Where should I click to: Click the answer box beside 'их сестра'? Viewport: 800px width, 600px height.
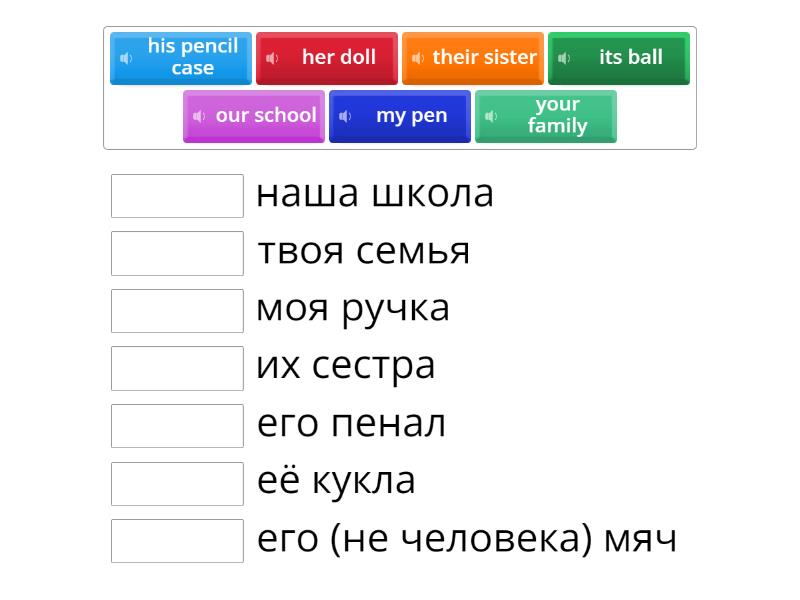(x=177, y=368)
